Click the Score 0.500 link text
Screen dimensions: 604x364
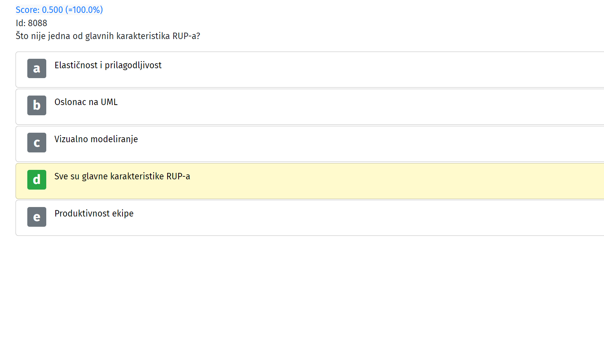[x=59, y=10]
